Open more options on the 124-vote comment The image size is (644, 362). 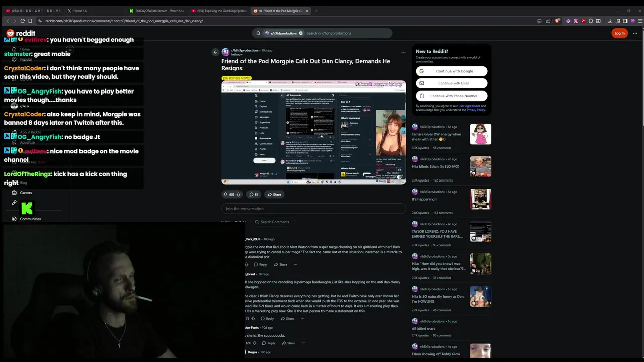tap(303, 343)
